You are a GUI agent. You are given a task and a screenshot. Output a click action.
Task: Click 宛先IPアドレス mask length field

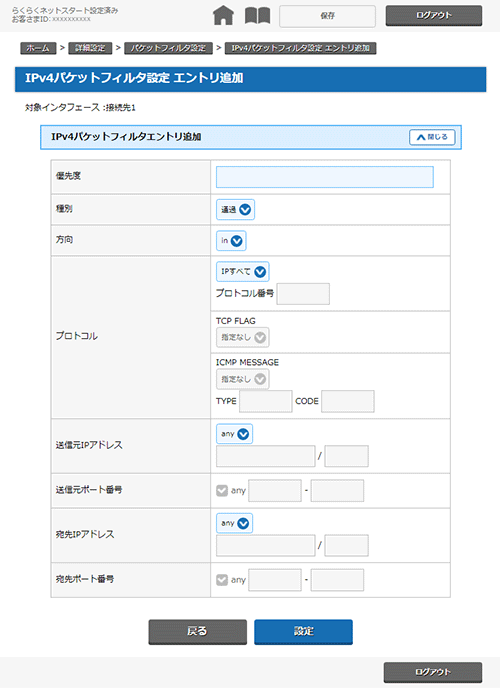346,546
